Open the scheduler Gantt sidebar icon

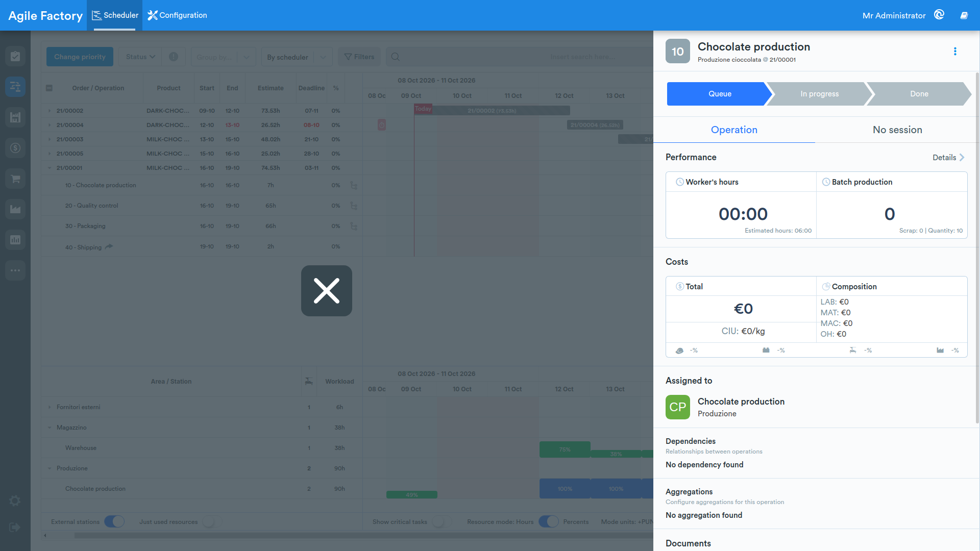pyautogui.click(x=15, y=87)
